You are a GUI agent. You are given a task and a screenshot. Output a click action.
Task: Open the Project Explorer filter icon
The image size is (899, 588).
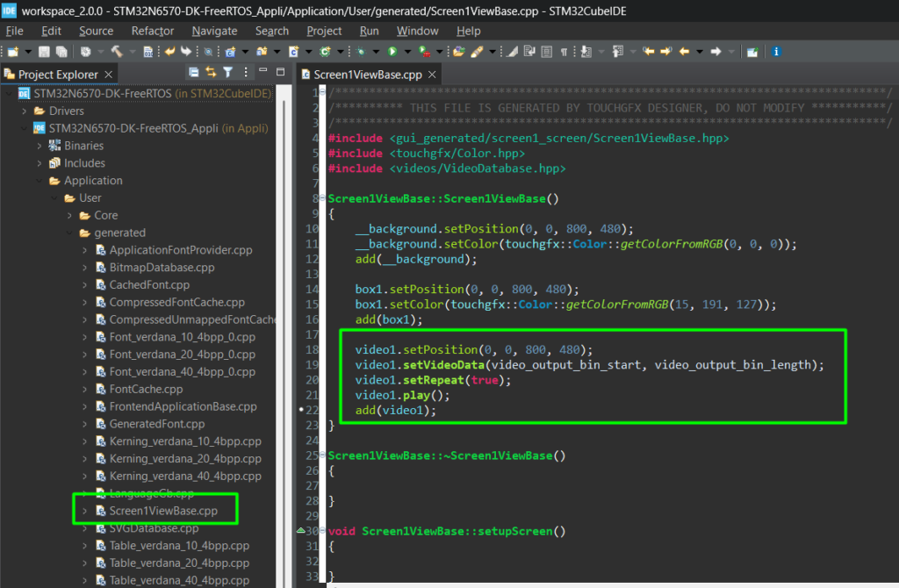pyautogui.click(x=228, y=73)
